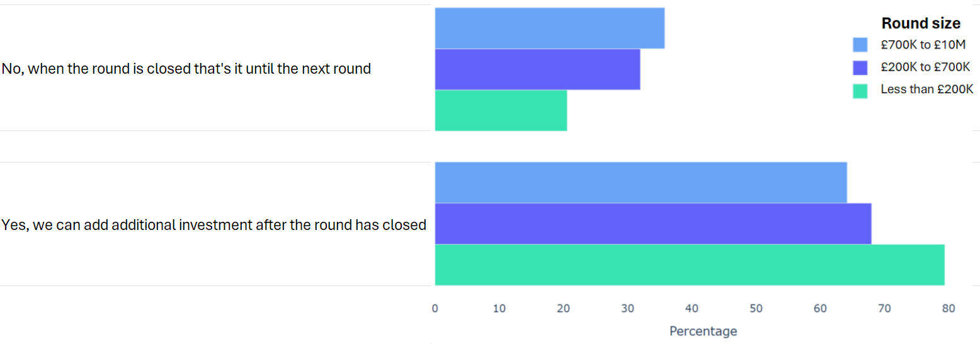Select the light blue bar in the 'No' group

point(549,28)
